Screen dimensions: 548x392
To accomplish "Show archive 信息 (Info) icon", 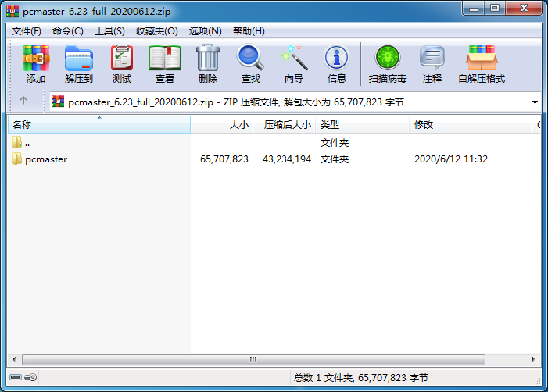I will (x=337, y=63).
